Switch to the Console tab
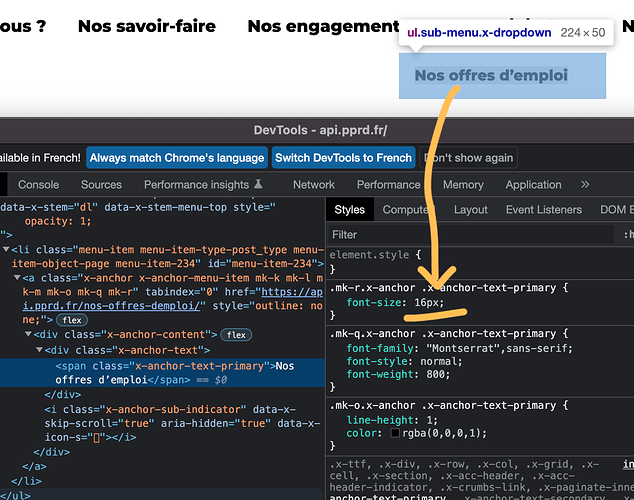This screenshot has width=634, height=500. (39, 185)
